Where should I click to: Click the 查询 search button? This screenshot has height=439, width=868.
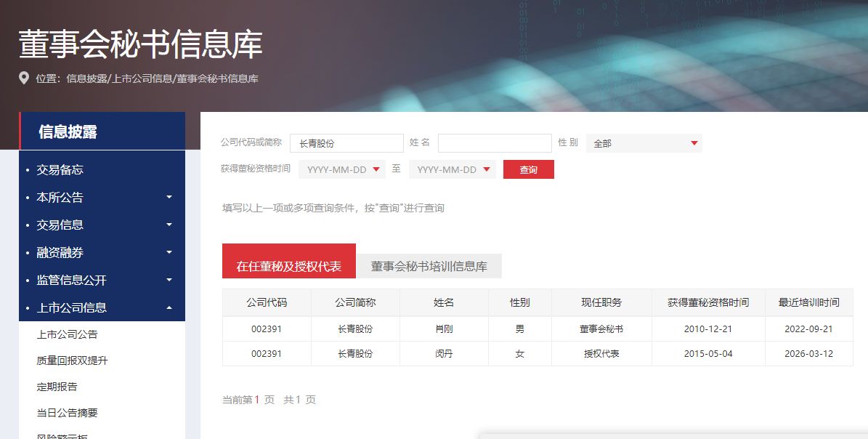coord(528,169)
